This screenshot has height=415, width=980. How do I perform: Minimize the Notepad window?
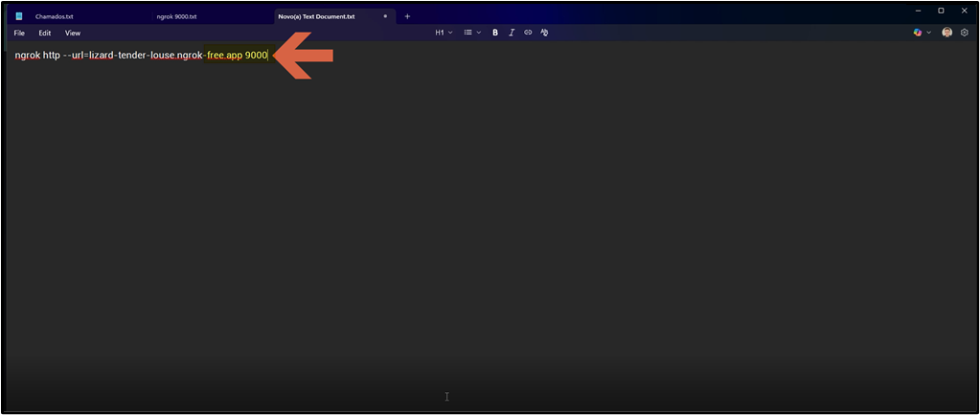coord(918,11)
